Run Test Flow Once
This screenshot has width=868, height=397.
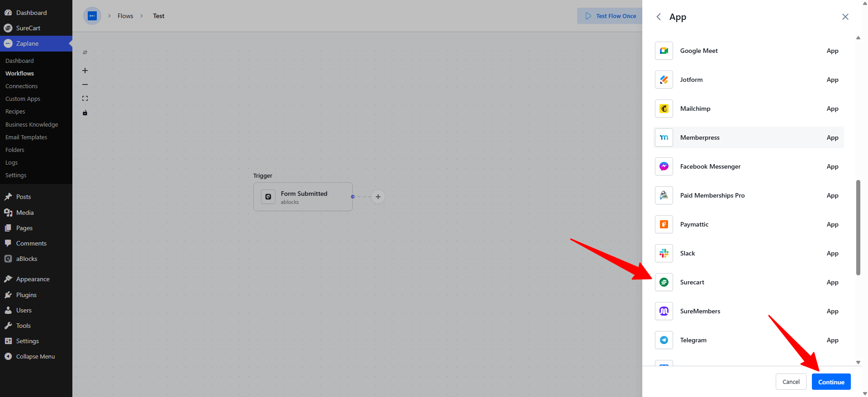click(611, 16)
